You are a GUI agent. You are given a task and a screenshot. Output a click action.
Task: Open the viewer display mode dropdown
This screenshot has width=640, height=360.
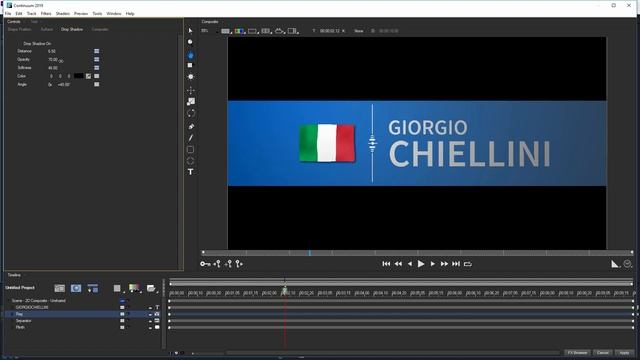[226, 31]
